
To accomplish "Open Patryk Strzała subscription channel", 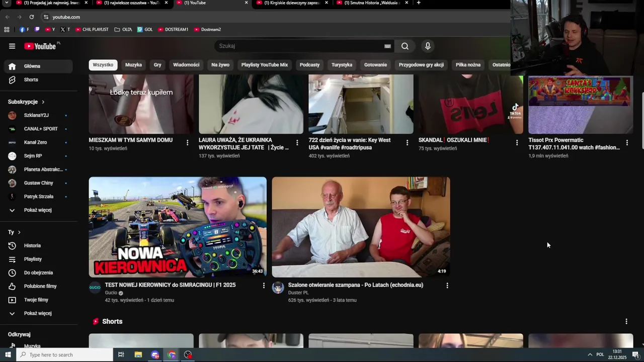I will point(39,197).
